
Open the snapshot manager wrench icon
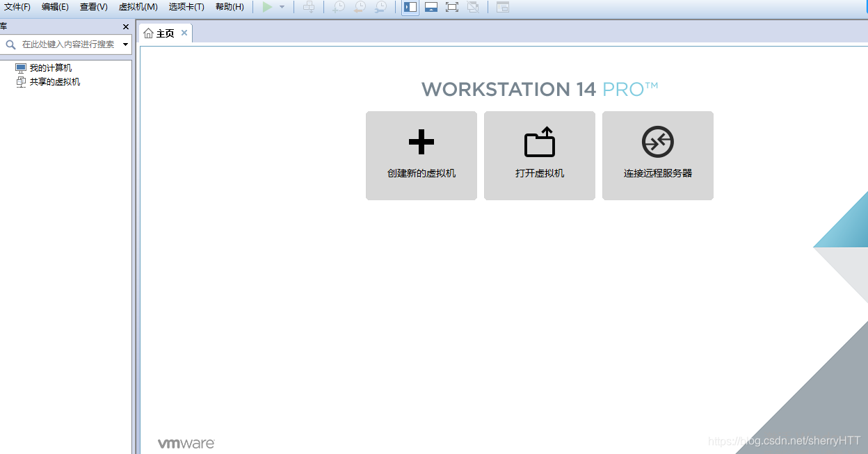[380, 7]
